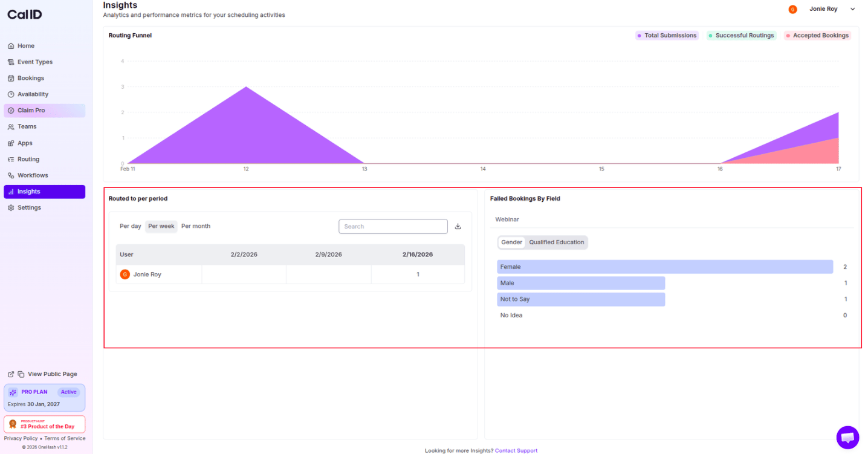The height and width of the screenshot is (454, 868).
Task: Open the Terms of Service link
Action: 65,438
